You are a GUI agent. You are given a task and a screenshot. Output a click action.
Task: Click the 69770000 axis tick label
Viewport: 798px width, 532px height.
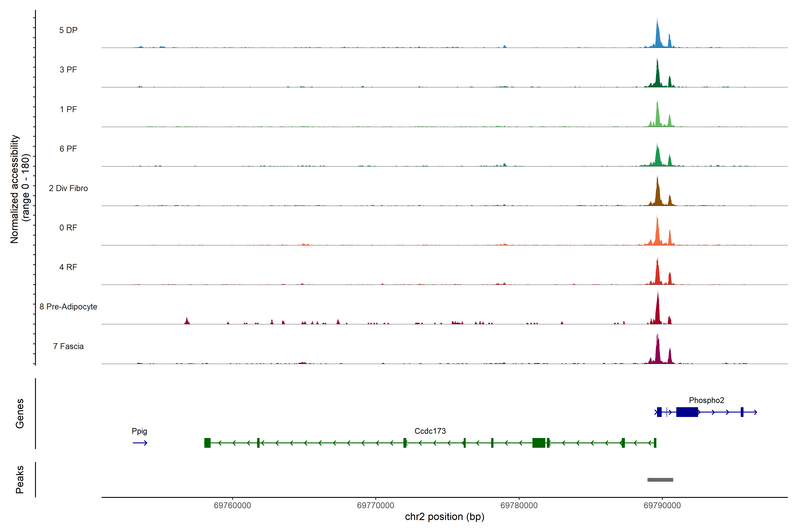[376, 506]
